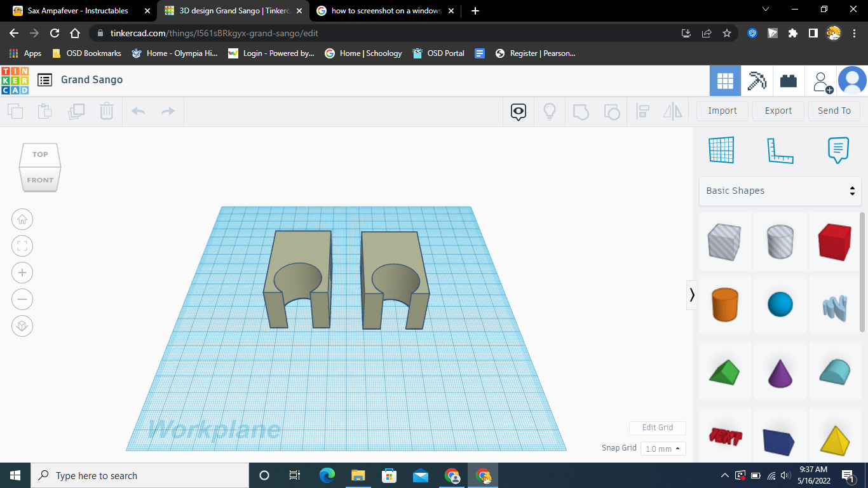The height and width of the screenshot is (488, 868).
Task: Open a new browser tab
Action: coord(475,11)
